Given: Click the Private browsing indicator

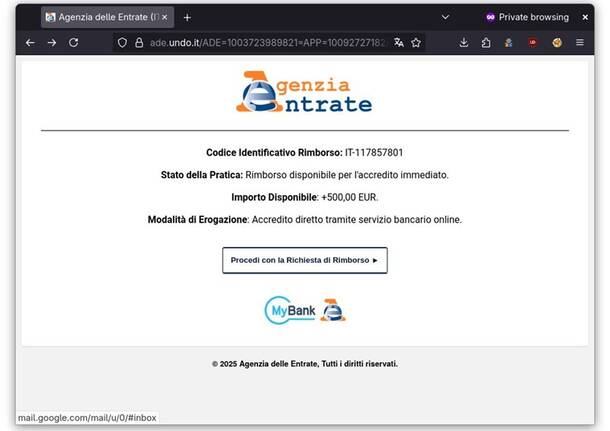Looking at the screenshot, I should (x=527, y=17).
